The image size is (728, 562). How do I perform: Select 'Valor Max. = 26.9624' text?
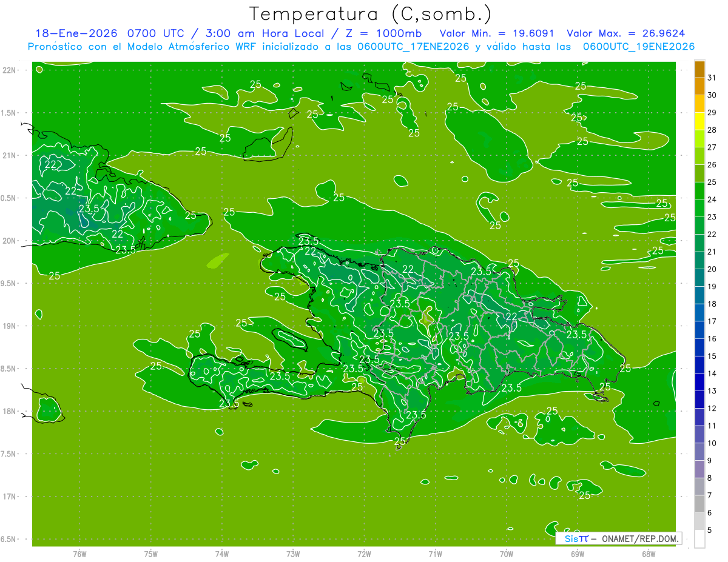(625, 33)
